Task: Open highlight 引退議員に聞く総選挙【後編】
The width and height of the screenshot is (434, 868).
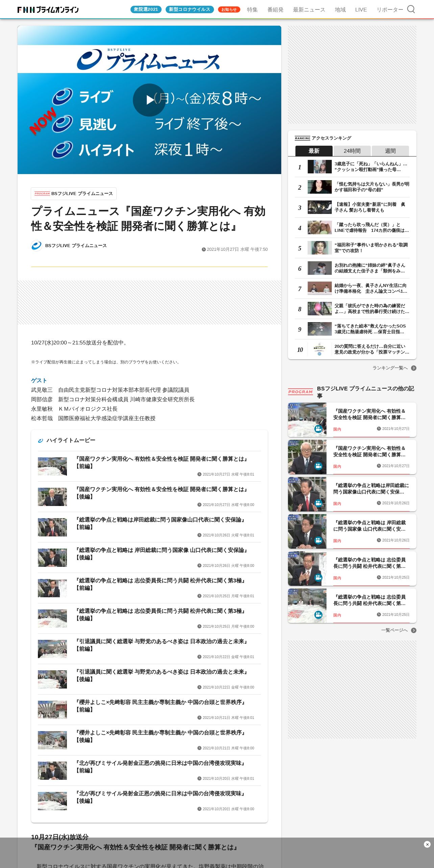Action: click(x=149, y=679)
